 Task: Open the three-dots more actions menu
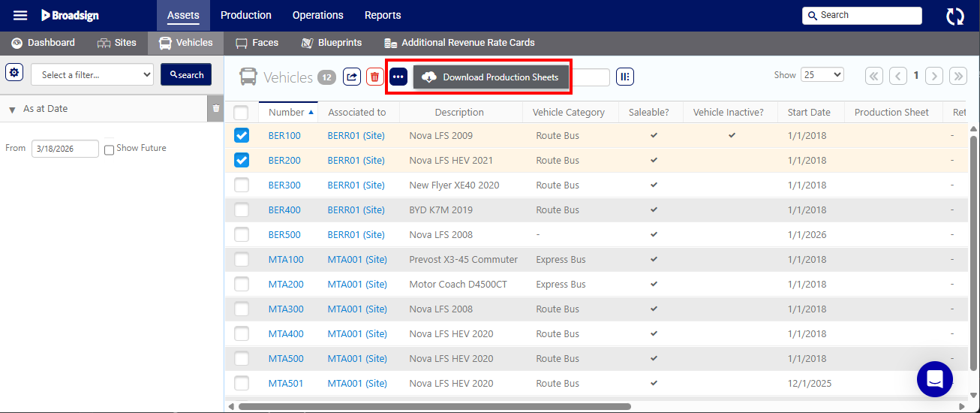coord(398,77)
